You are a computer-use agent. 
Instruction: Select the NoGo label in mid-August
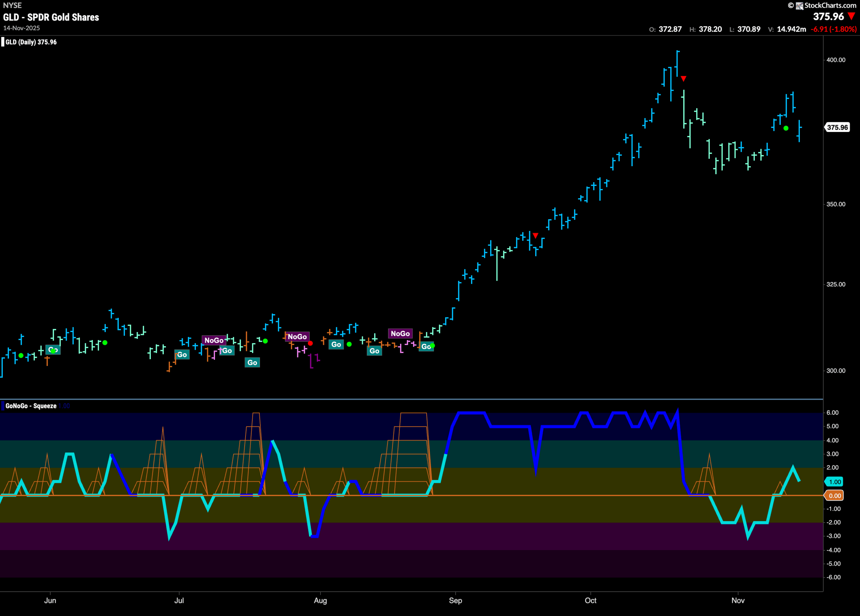pos(400,333)
